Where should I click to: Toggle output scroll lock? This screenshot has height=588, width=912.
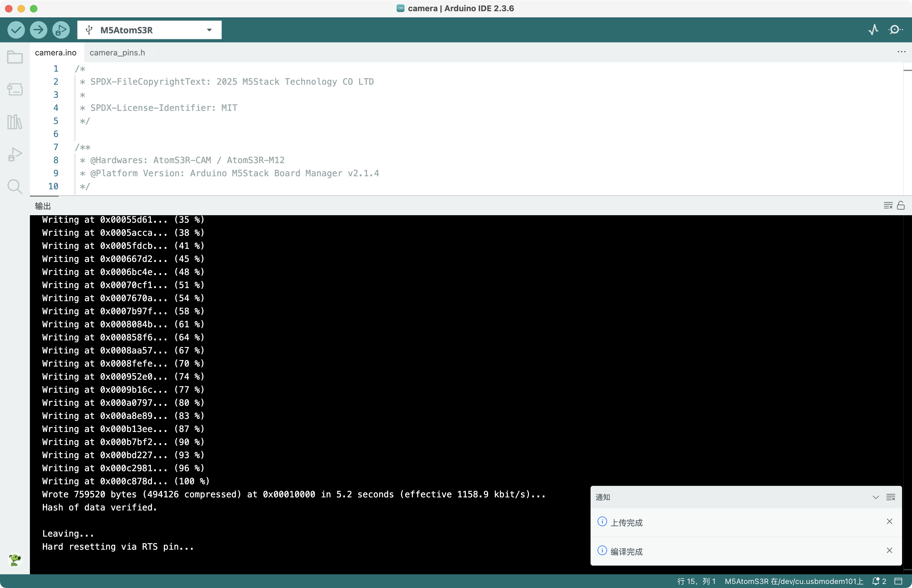coord(901,206)
